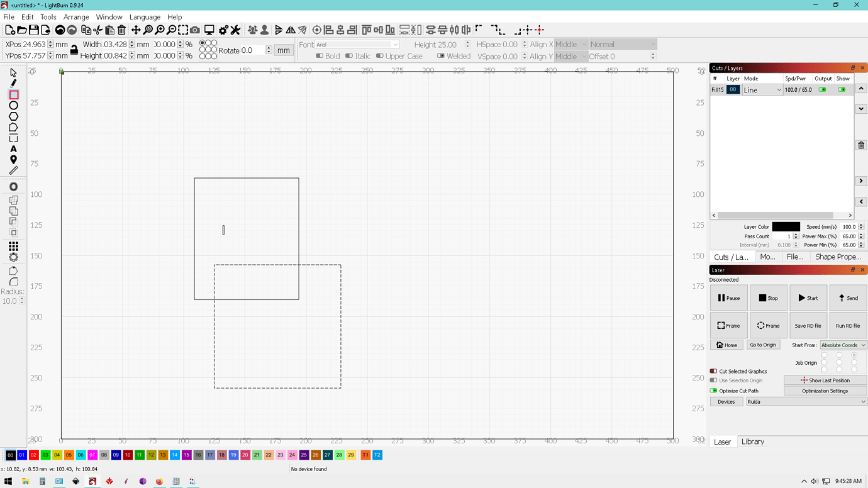
Task: Open the Offset Shapes tool
Action: [x=13, y=186]
